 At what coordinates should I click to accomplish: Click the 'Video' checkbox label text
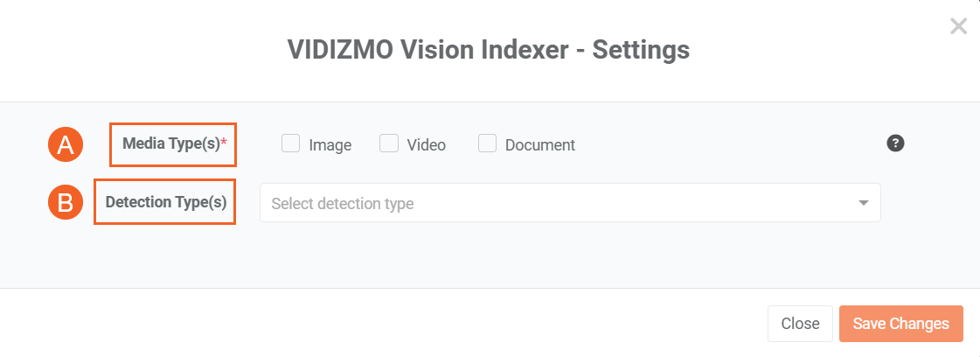click(x=427, y=145)
